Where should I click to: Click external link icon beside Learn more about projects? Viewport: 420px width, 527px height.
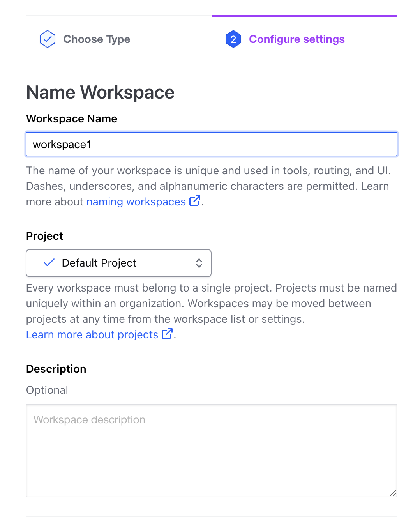point(167,334)
